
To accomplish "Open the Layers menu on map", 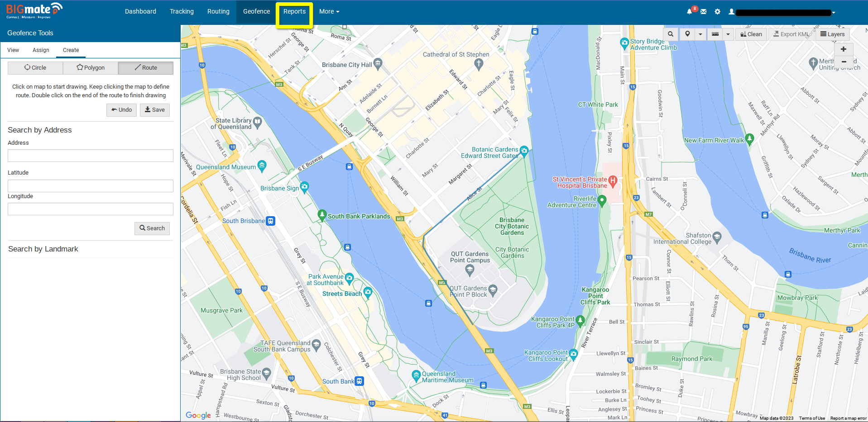I will click(833, 34).
